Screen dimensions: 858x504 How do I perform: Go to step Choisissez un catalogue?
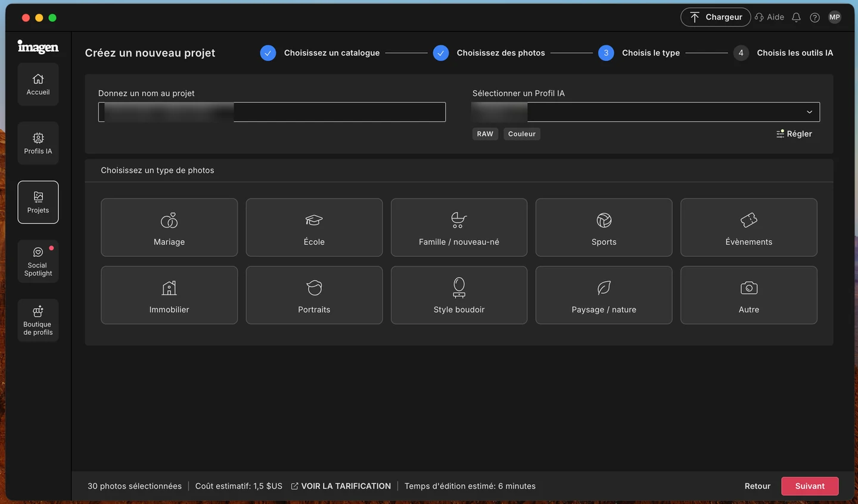320,53
